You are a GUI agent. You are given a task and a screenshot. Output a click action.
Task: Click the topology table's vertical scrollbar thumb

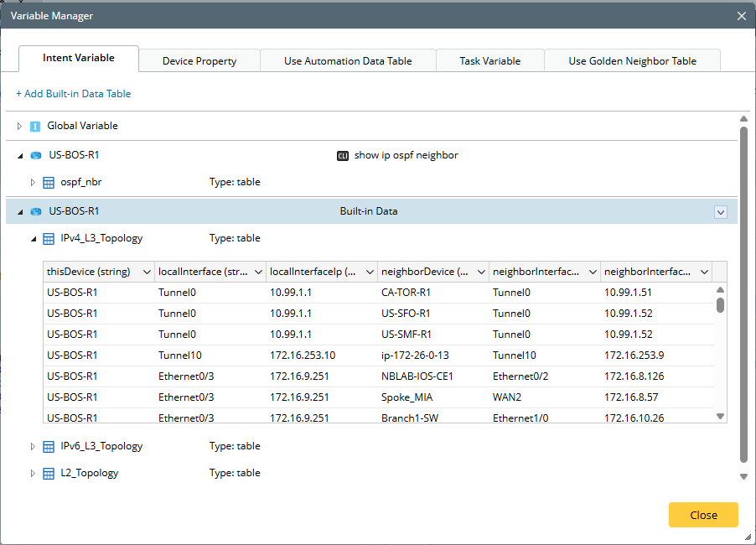(x=720, y=304)
